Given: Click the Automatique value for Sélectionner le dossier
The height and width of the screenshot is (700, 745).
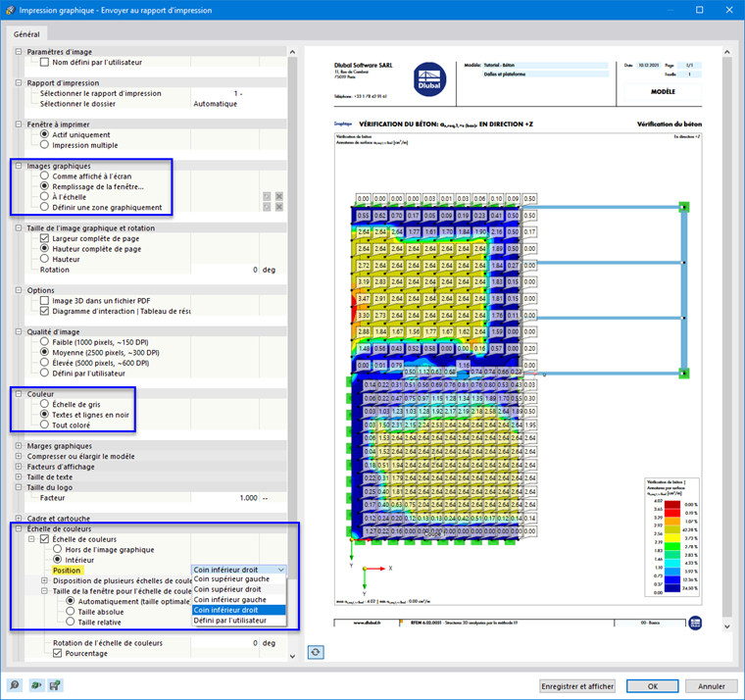Looking at the screenshot, I should (x=216, y=104).
